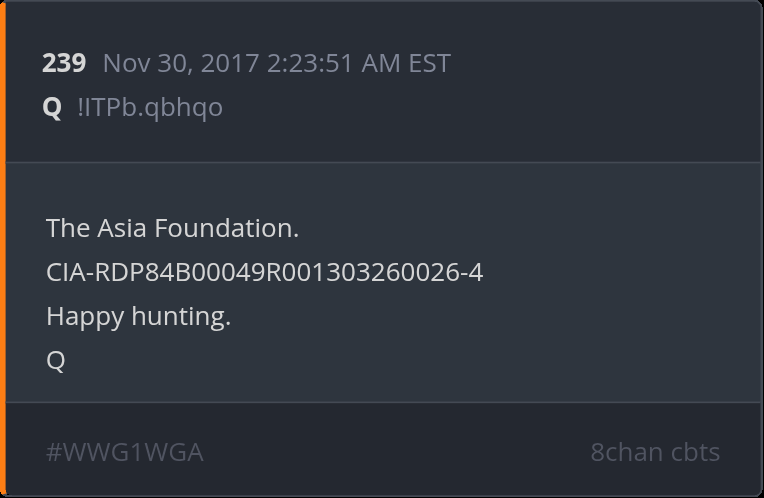Open the CIA-RDP84B00049R001303260026-4 document reference
The image size is (764, 498).
coord(264,273)
